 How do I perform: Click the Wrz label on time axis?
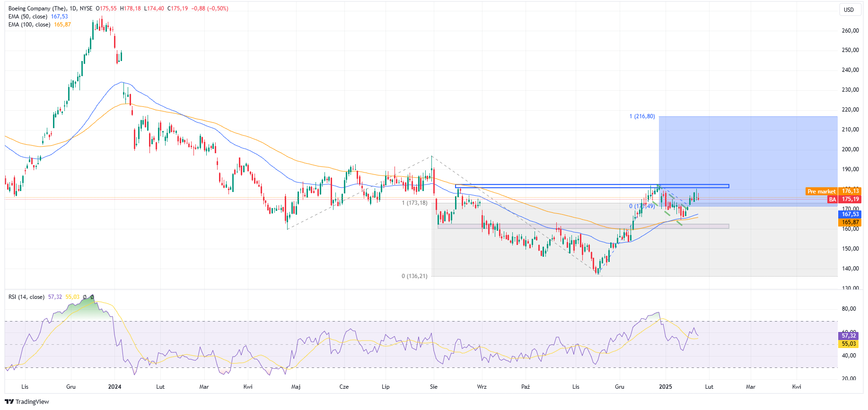[482, 387]
